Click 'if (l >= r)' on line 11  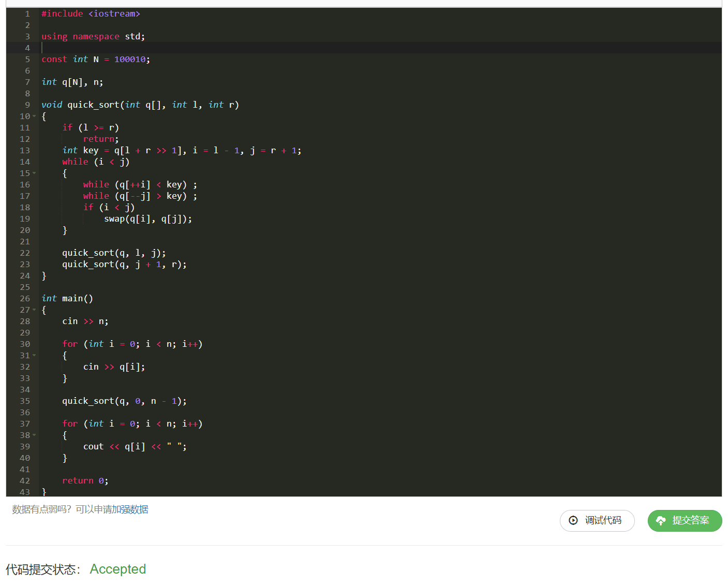pos(91,127)
